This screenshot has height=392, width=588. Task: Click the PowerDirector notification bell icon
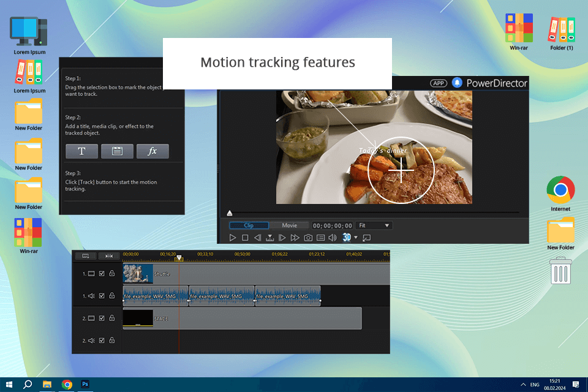pyautogui.click(x=457, y=83)
